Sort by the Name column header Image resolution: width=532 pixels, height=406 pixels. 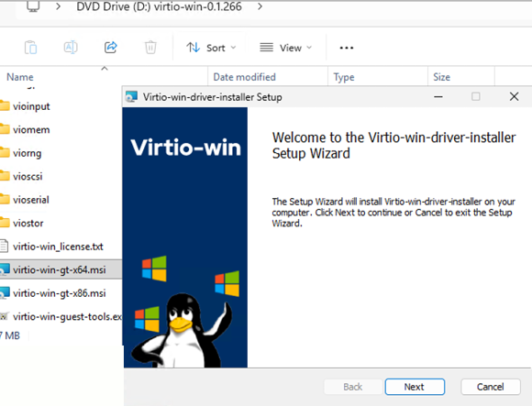click(20, 77)
